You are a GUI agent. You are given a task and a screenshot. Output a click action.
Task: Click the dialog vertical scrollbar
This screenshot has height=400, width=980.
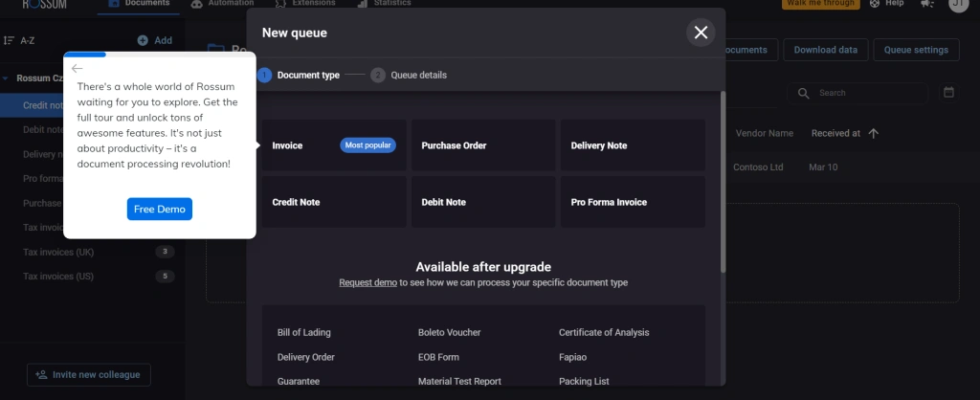pos(724,181)
